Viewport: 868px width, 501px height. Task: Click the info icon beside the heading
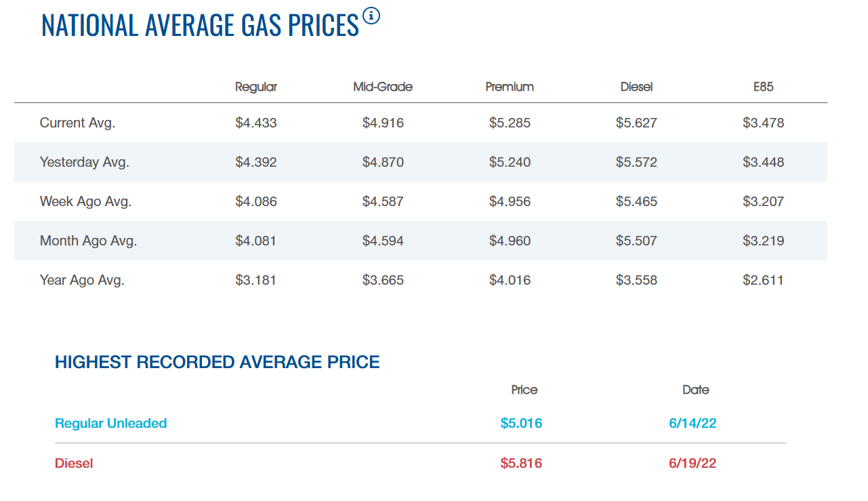pos(371,16)
